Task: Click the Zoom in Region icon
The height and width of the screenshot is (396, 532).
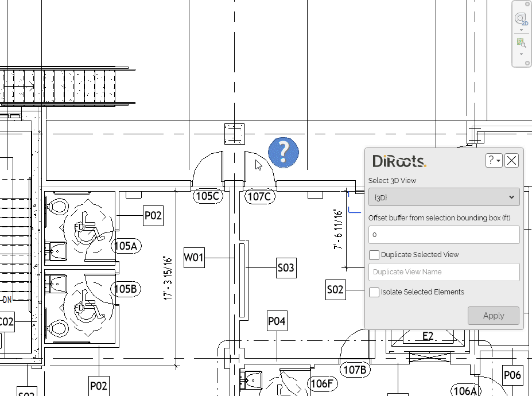Action: pyautogui.click(x=521, y=42)
